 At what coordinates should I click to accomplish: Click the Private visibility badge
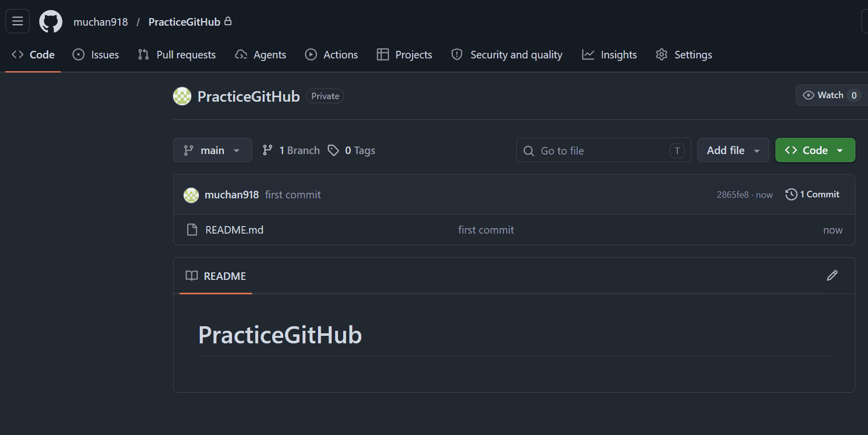coord(325,96)
